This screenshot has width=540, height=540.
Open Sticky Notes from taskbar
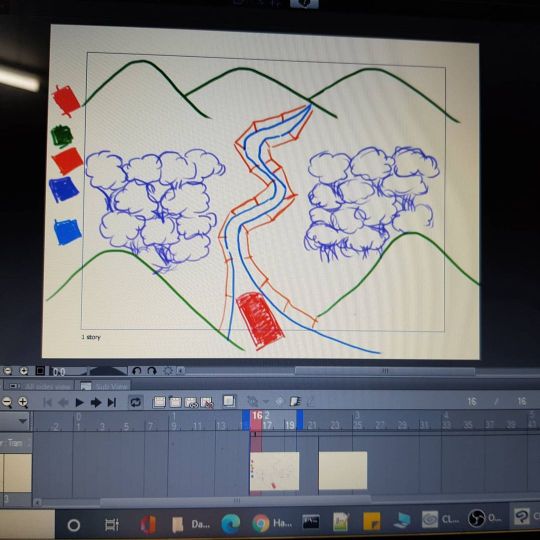coord(372,521)
